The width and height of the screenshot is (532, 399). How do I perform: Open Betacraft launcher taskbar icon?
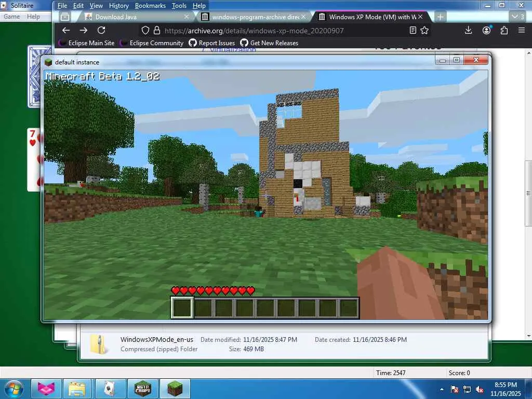pos(142,389)
